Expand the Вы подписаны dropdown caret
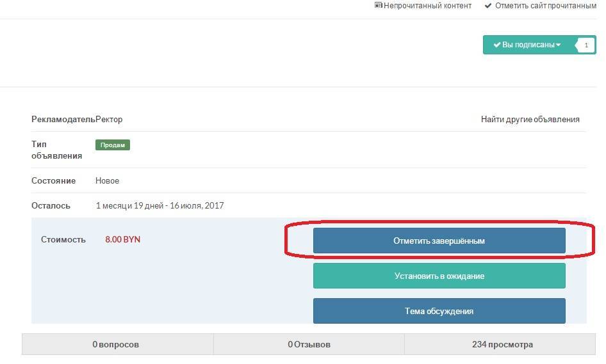This screenshot has width=606, height=364. click(558, 45)
